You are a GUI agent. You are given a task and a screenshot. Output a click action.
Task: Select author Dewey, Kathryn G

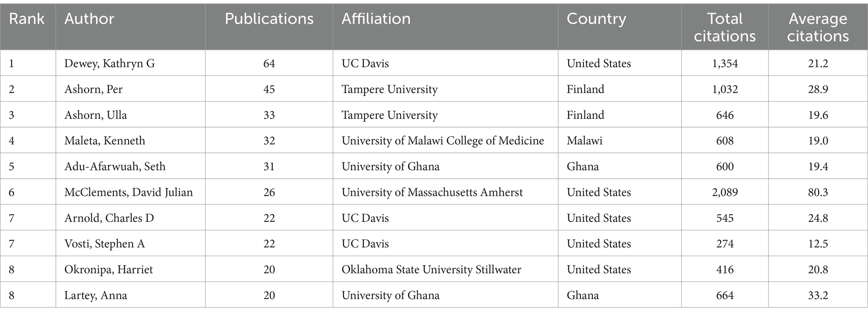pyautogui.click(x=110, y=63)
